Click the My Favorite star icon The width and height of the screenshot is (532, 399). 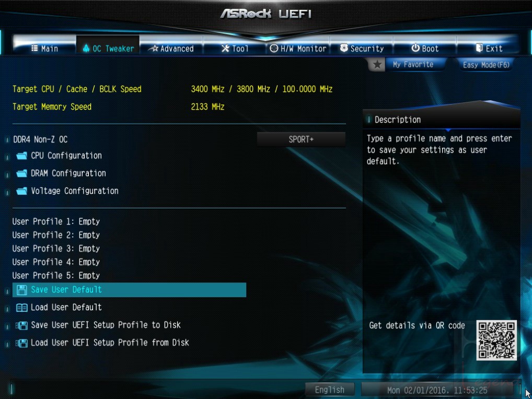pos(377,64)
